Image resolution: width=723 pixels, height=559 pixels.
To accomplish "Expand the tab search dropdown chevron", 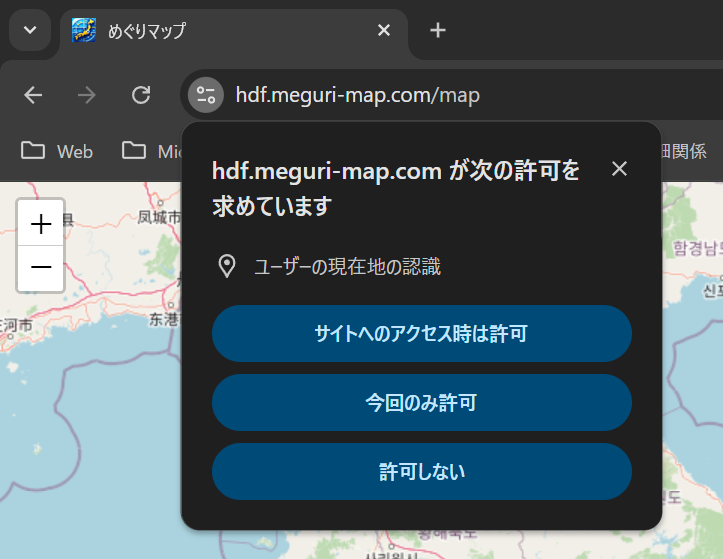I will coord(30,30).
